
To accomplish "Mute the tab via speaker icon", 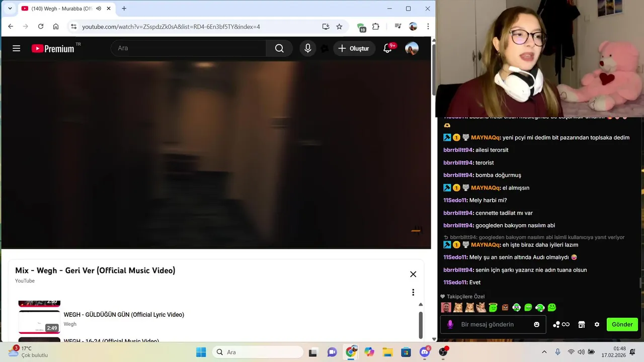I will [99, 9].
